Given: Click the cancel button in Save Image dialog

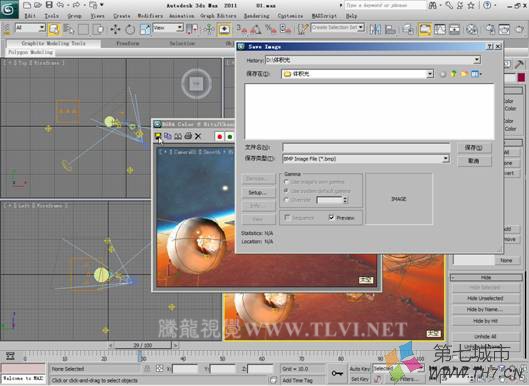Looking at the screenshot, I should pyautogui.click(x=474, y=161).
